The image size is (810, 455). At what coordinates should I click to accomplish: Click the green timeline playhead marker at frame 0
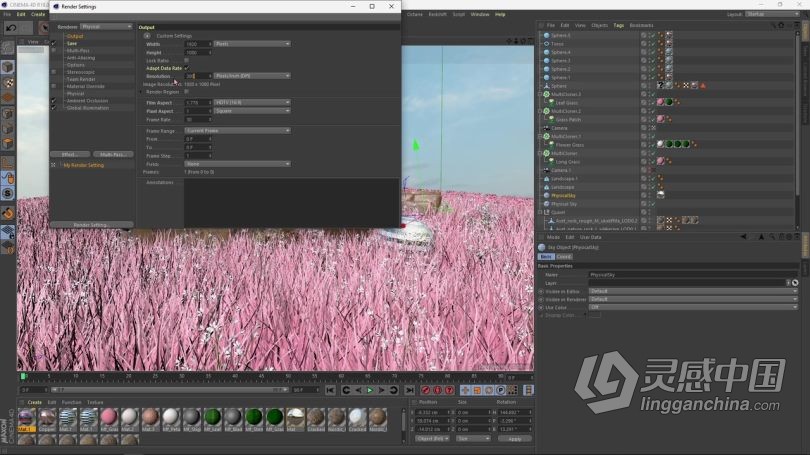point(23,376)
